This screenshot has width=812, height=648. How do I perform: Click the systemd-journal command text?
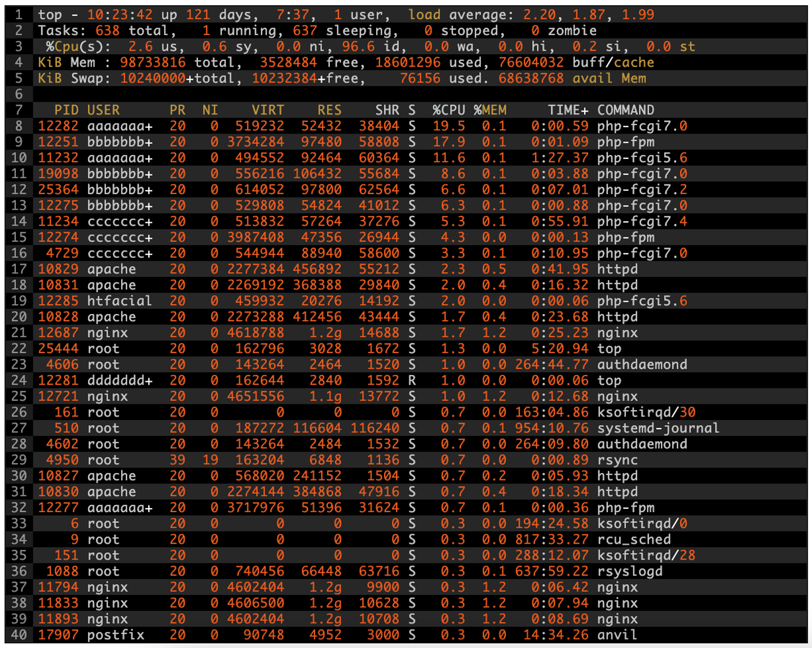pos(658,428)
